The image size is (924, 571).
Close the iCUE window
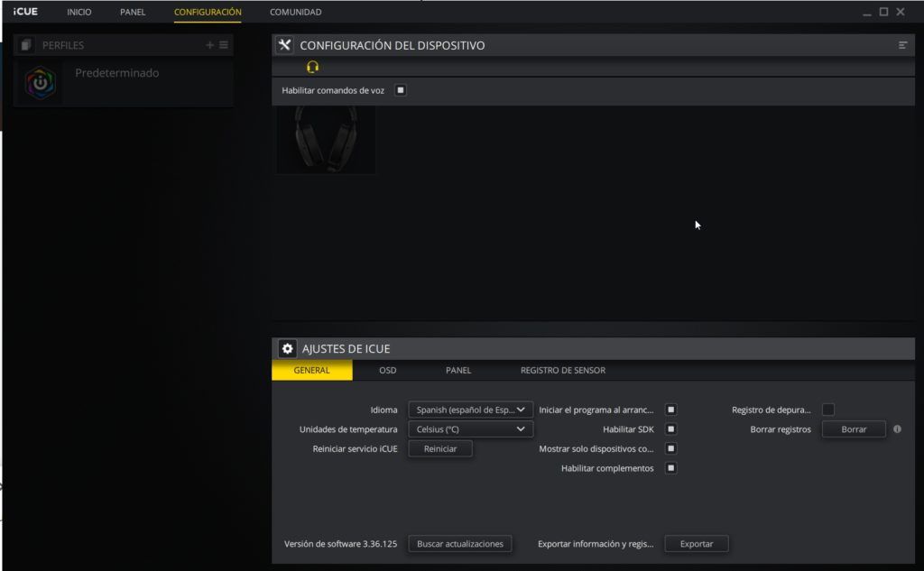point(901,12)
